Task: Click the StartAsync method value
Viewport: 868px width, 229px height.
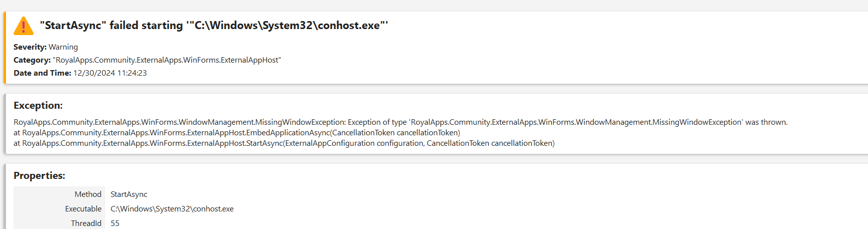Action: pyautogui.click(x=129, y=194)
